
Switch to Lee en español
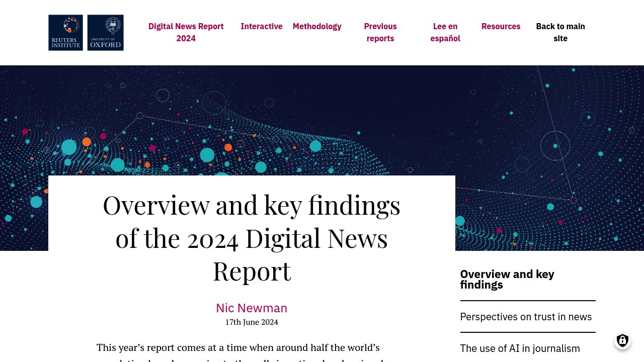pos(445,32)
